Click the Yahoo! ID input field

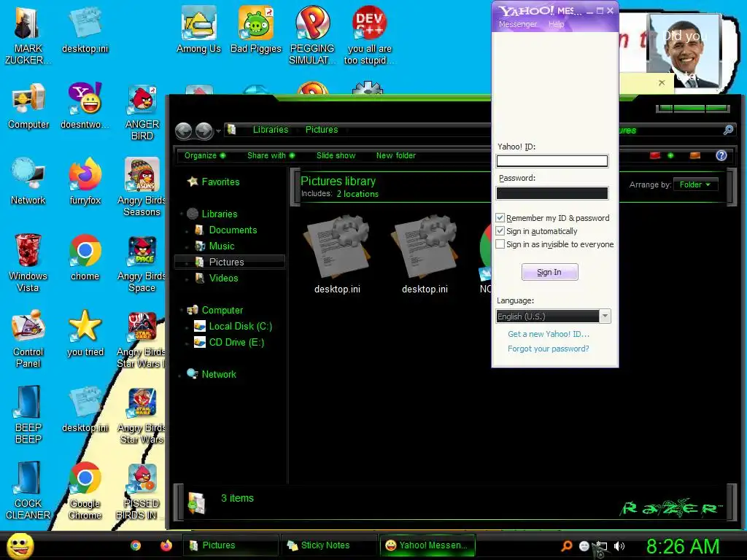(x=552, y=161)
